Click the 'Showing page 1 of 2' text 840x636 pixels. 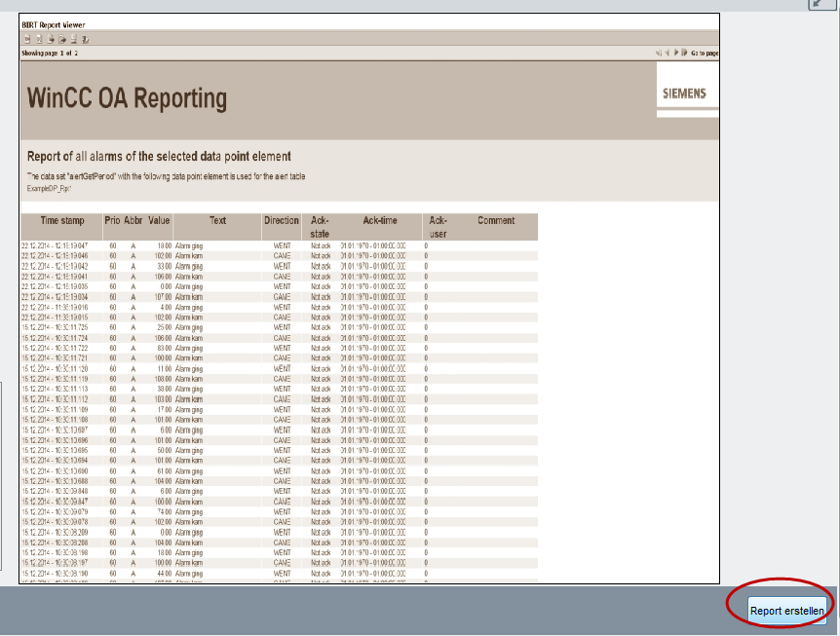(x=50, y=53)
